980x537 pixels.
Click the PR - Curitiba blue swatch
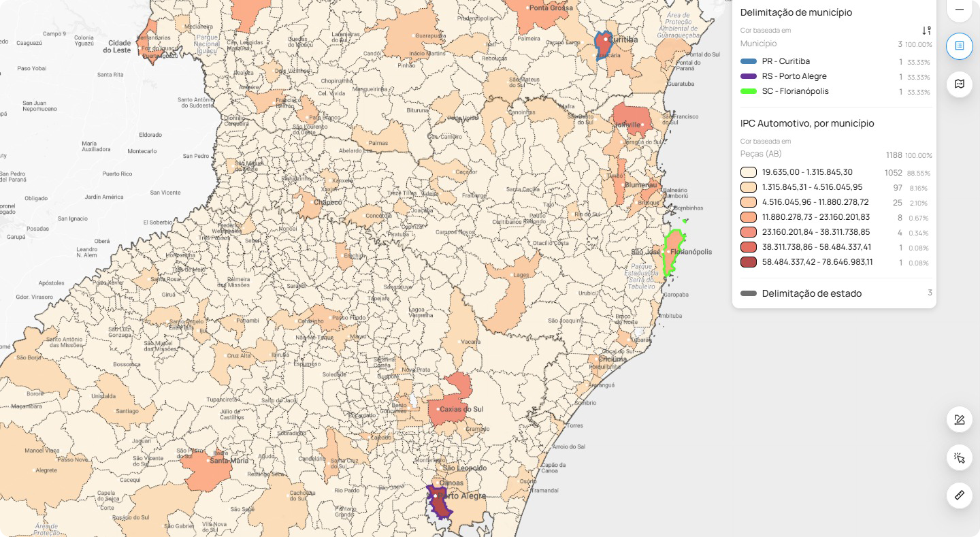click(749, 61)
